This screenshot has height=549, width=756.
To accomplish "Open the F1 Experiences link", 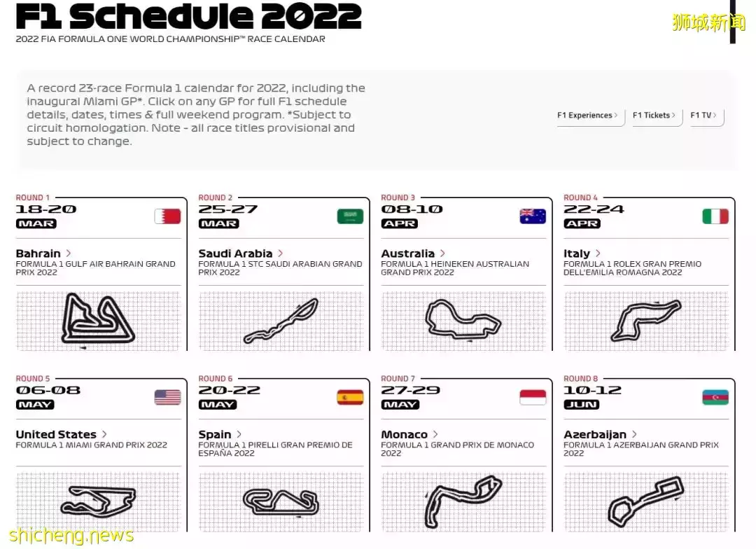I will pyautogui.click(x=587, y=116).
